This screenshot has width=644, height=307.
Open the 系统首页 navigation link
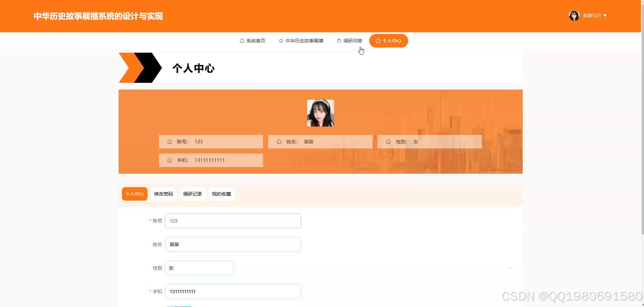[x=255, y=40]
